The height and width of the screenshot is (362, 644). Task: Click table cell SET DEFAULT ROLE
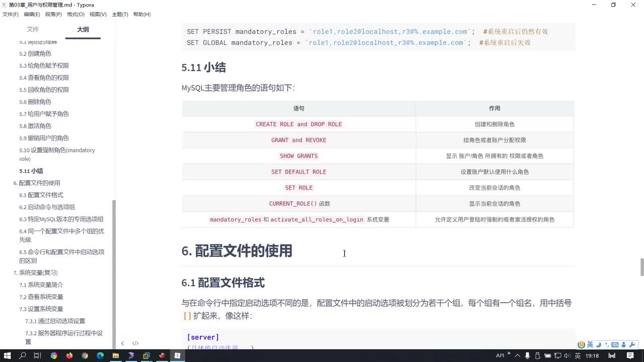pyautogui.click(x=299, y=172)
